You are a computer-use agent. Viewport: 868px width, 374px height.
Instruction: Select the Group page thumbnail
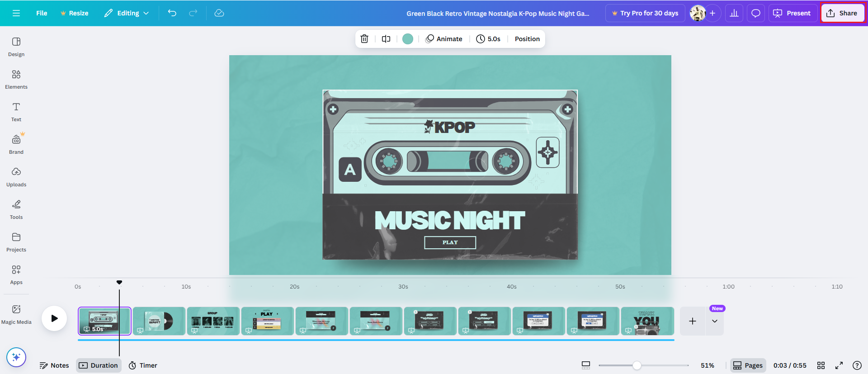click(213, 321)
